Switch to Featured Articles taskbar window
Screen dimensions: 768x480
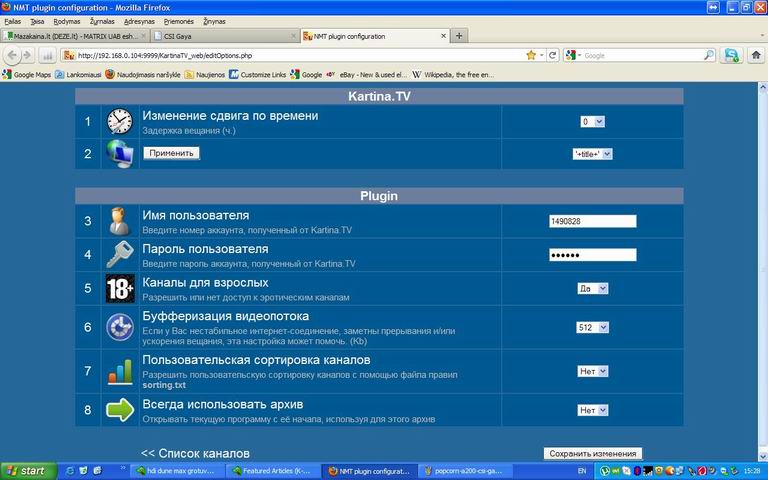272,471
